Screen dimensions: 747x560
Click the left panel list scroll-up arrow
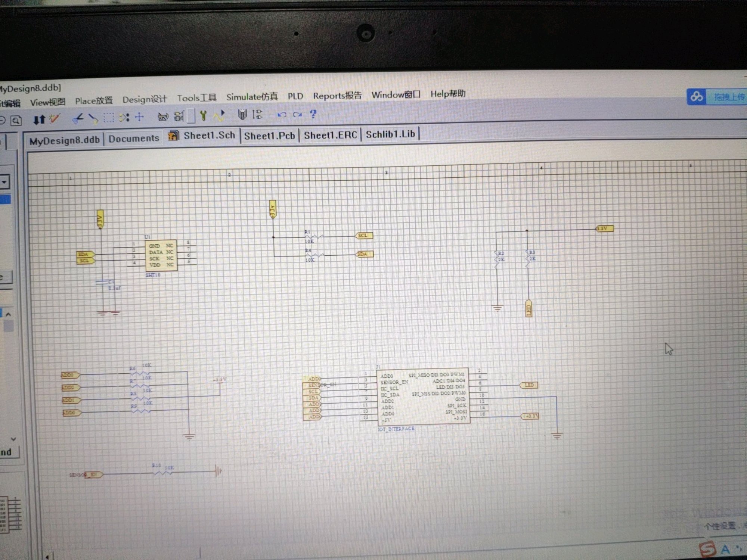pos(8,314)
